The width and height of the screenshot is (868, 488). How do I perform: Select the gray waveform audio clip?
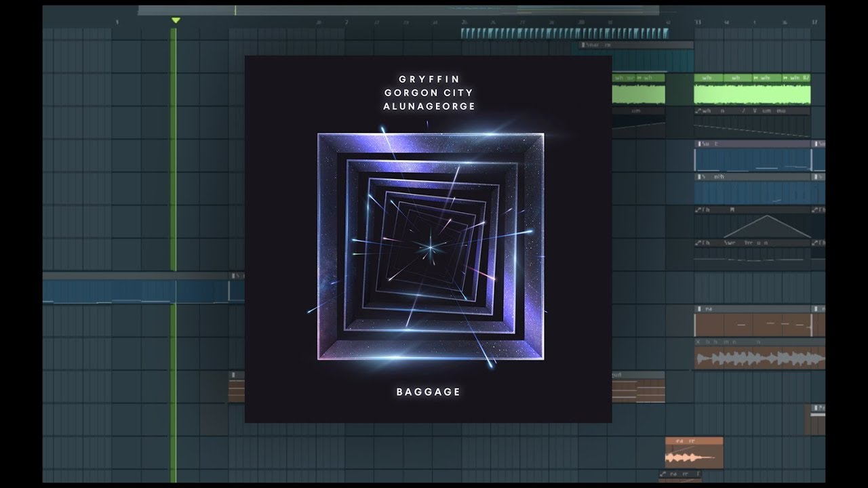click(759, 354)
